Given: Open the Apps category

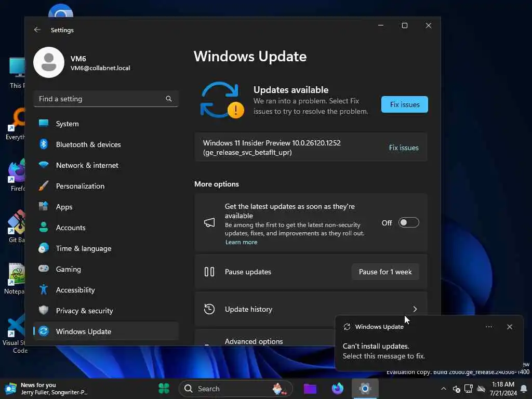Looking at the screenshot, I should coord(106,207).
